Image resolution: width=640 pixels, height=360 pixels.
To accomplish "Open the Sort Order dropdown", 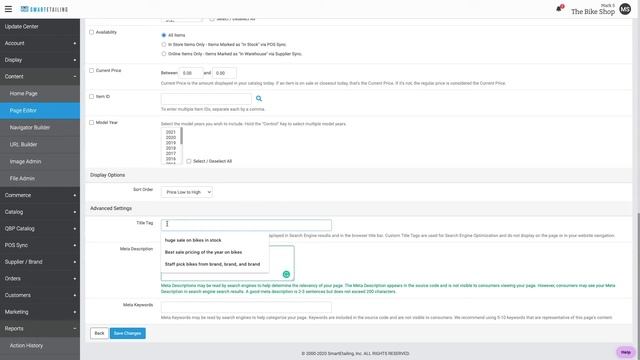I will (187, 192).
